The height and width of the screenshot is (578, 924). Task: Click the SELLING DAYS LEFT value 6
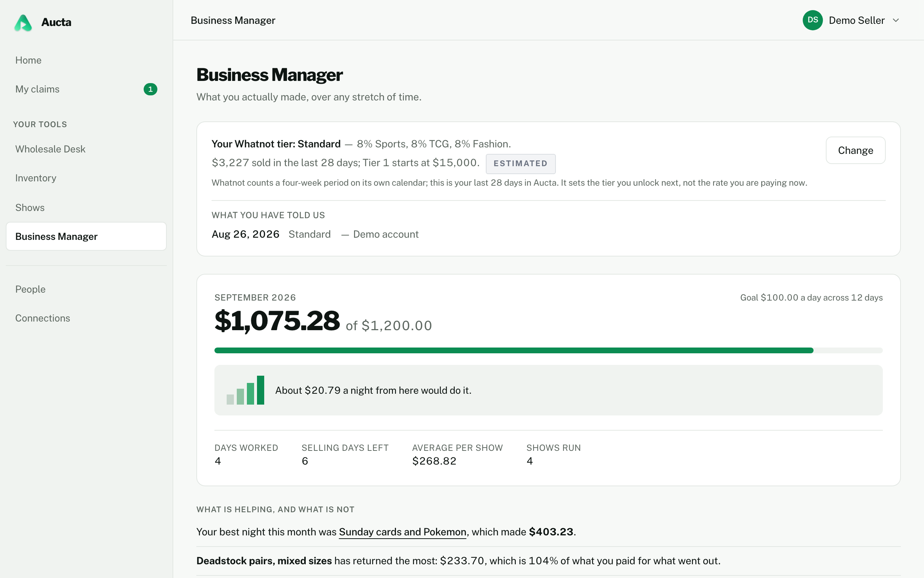pyautogui.click(x=305, y=461)
